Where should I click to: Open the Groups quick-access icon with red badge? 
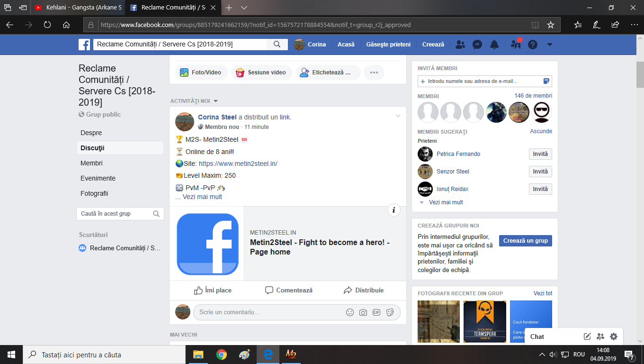click(x=516, y=45)
